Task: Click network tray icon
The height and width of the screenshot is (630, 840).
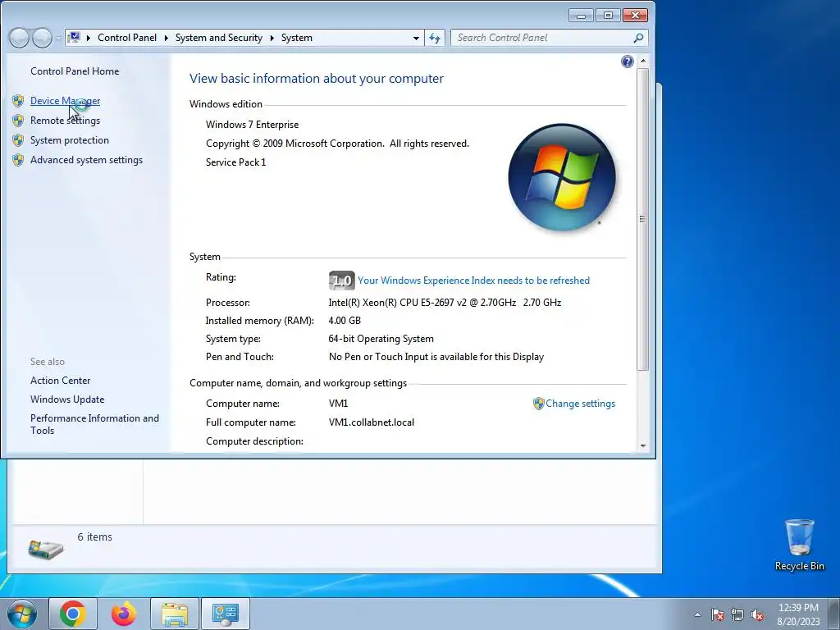Action: [x=737, y=614]
